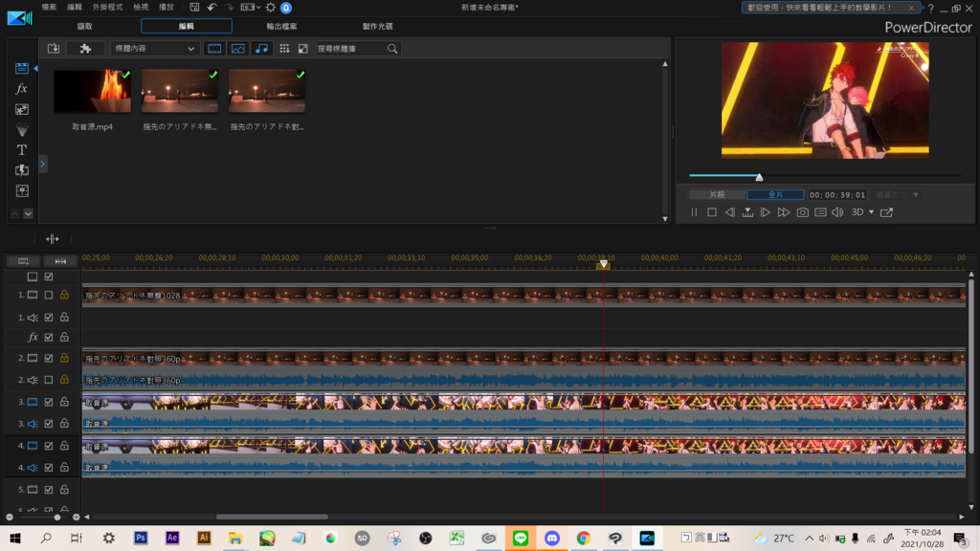Viewport: 980px width, 551px height.
Task: Take a snapshot with camera icon
Action: pyautogui.click(x=803, y=212)
